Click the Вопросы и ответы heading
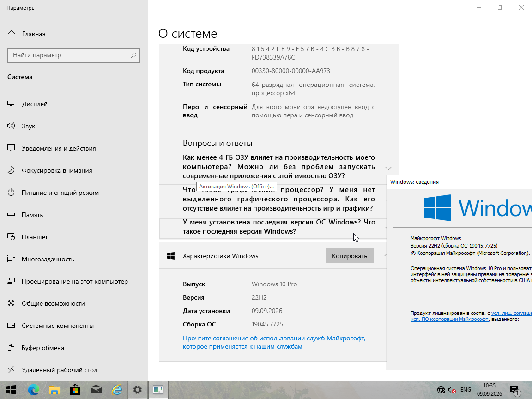 [218, 143]
